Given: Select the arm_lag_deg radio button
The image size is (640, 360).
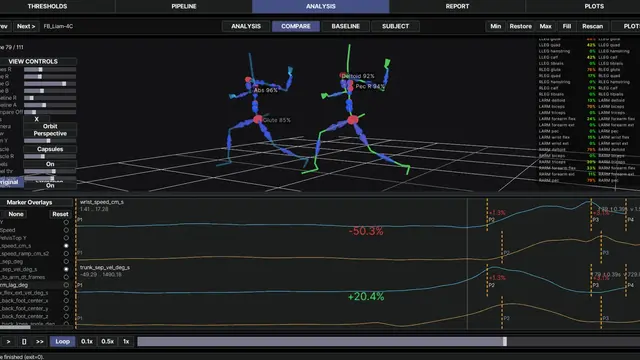Looking at the screenshot, I should point(66,285).
